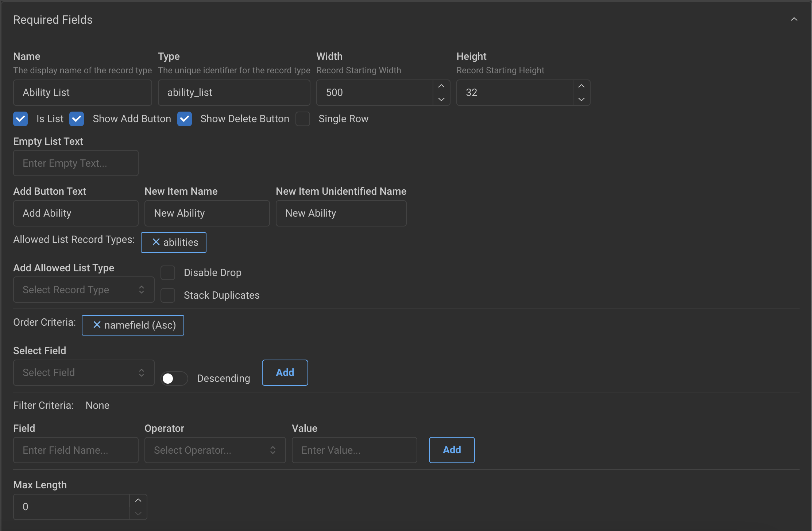Image resolution: width=812 pixels, height=531 pixels.
Task: Uncheck the Show Add Button option
Action: [77, 119]
